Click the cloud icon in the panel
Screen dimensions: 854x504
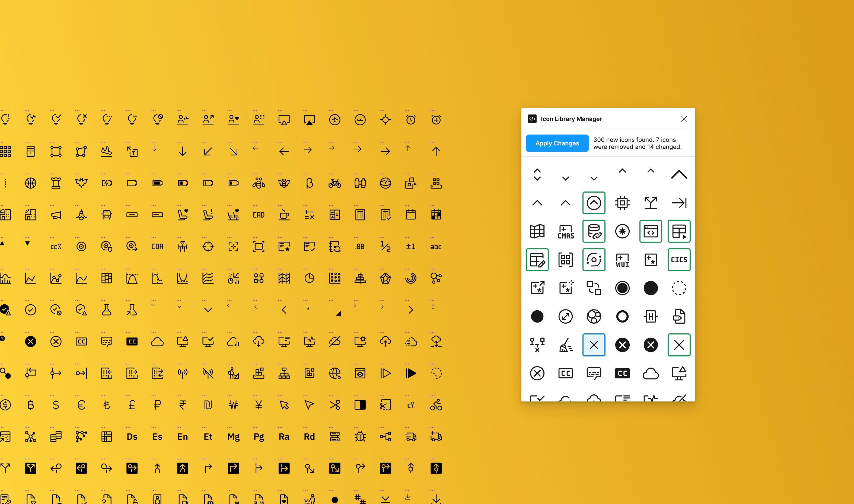coord(650,373)
